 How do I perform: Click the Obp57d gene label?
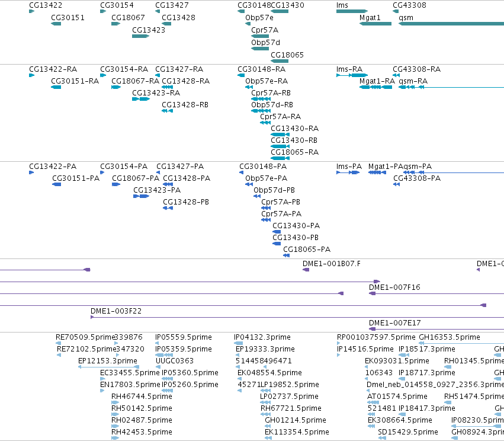265,43
